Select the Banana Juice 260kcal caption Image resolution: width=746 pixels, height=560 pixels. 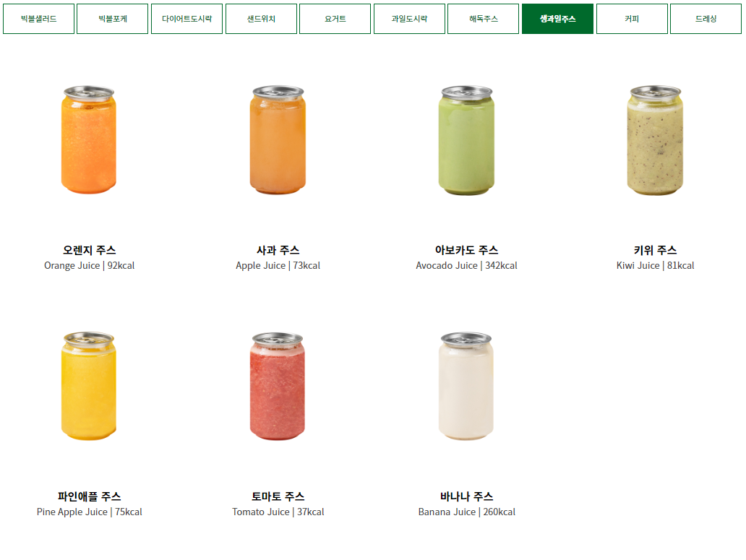click(x=466, y=512)
